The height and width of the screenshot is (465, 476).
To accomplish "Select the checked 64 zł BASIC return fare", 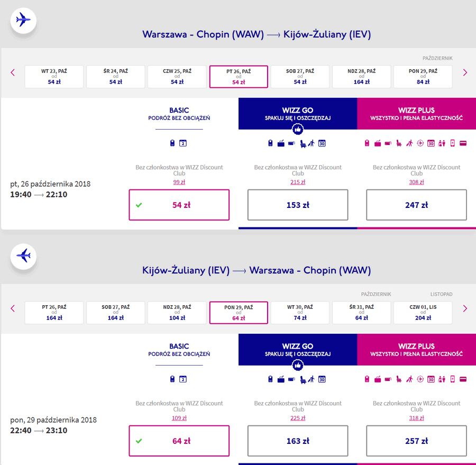I will coord(179,441).
